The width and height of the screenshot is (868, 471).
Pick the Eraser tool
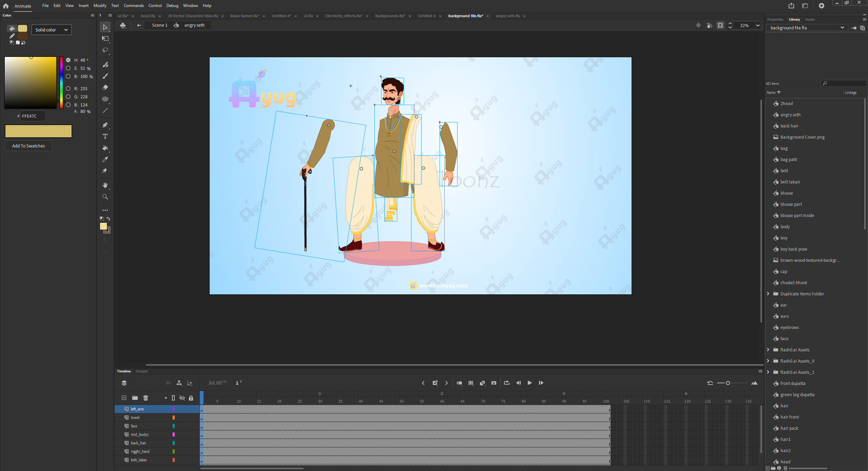pyautogui.click(x=105, y=87)
